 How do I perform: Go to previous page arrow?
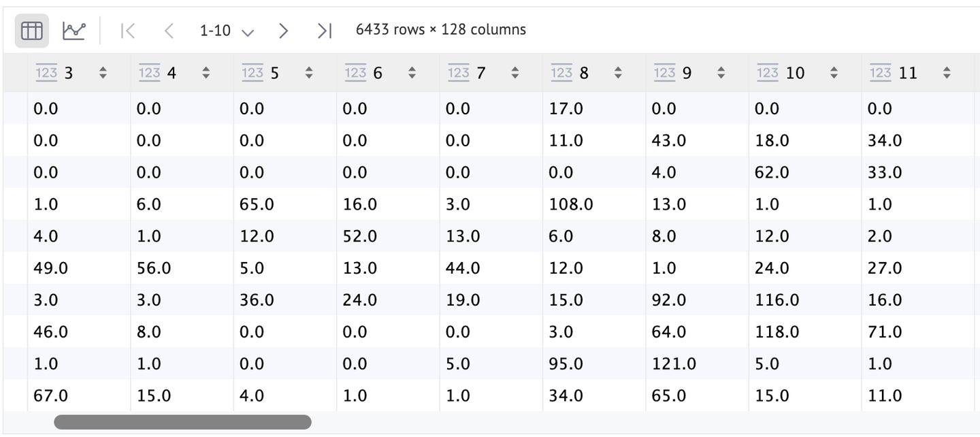(x=169, y=31)
